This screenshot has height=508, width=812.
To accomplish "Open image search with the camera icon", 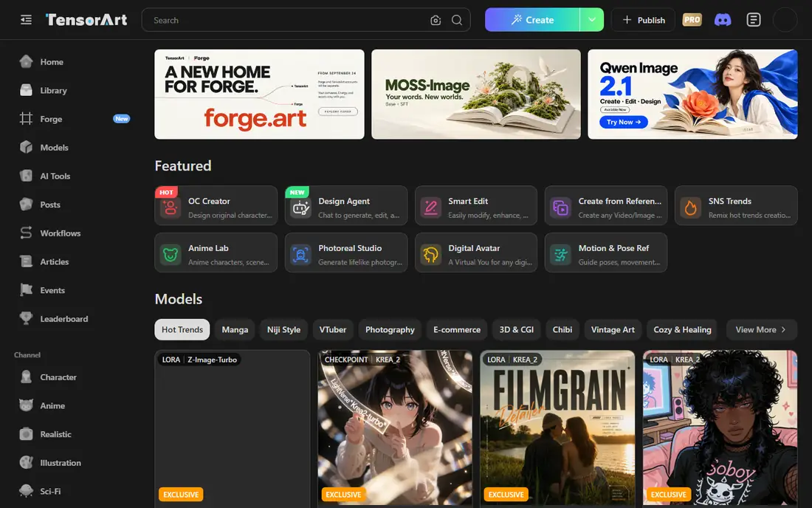I will [436, 20].
